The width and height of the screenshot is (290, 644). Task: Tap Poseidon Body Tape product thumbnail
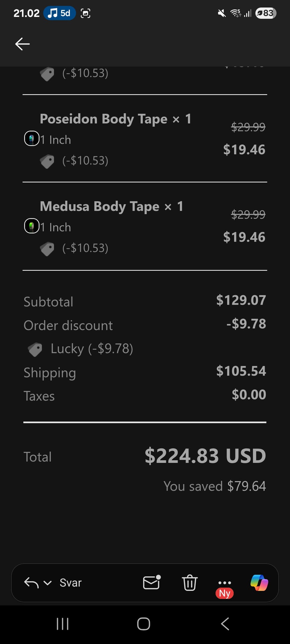(32, 139)
